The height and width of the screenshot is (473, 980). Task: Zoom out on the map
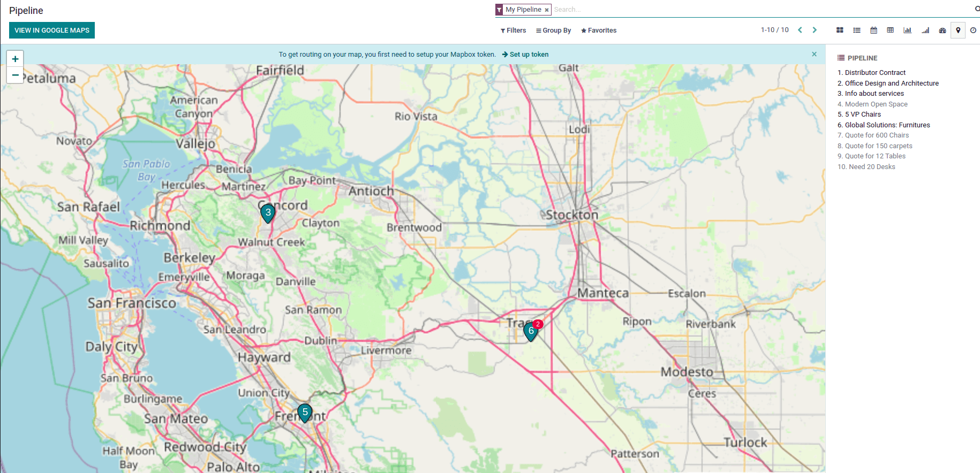[x=15, y=75]
